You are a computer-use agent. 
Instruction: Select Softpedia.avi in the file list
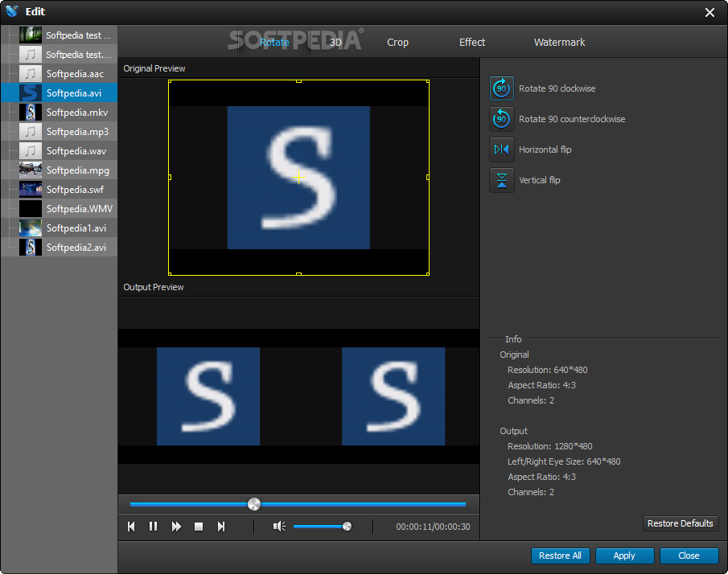click(x=59, y=93)
